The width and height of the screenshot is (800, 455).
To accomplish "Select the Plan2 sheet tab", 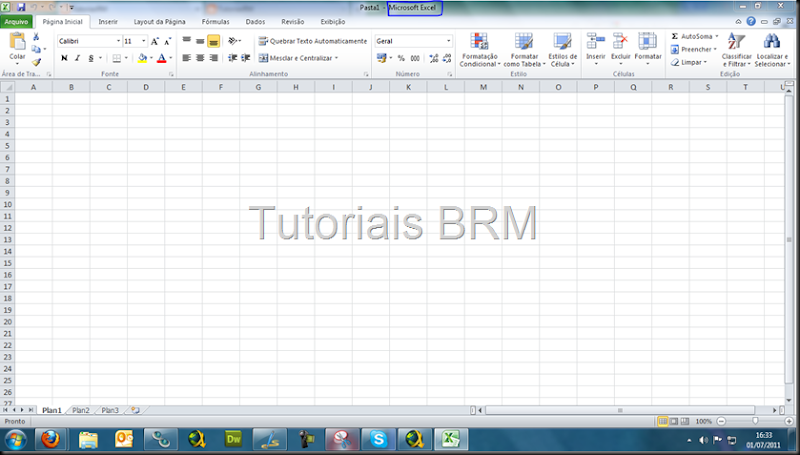I will click(81, 410).
